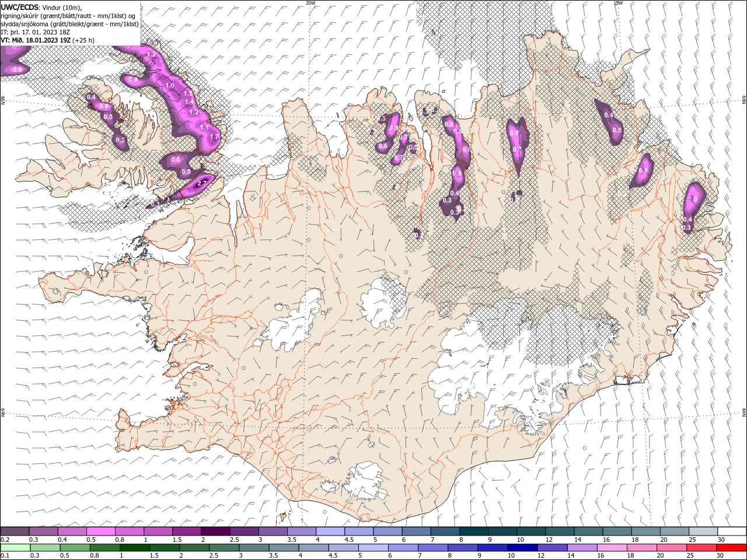Select the upper legend swatch between 18 and 20
Viewport: 747px width, 560px height.
[645, 531]
